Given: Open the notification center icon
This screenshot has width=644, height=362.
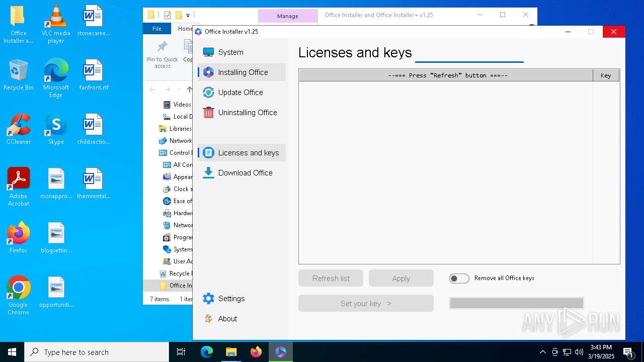Looking at the screenshot, I should (x=628, y=352).
